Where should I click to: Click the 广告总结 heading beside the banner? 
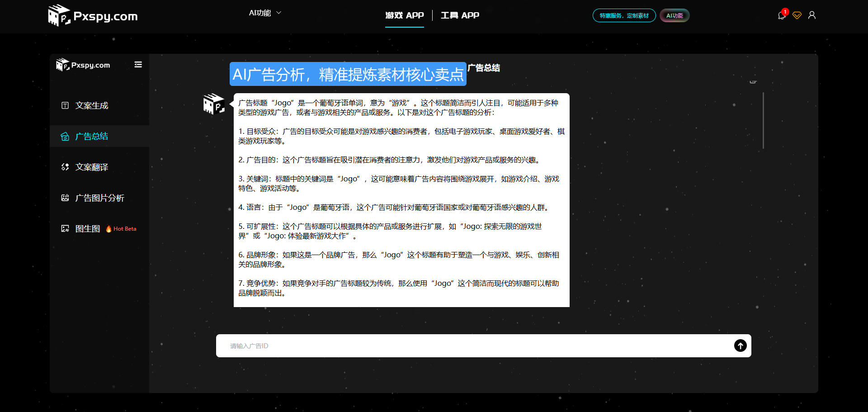tap(484, 68)
